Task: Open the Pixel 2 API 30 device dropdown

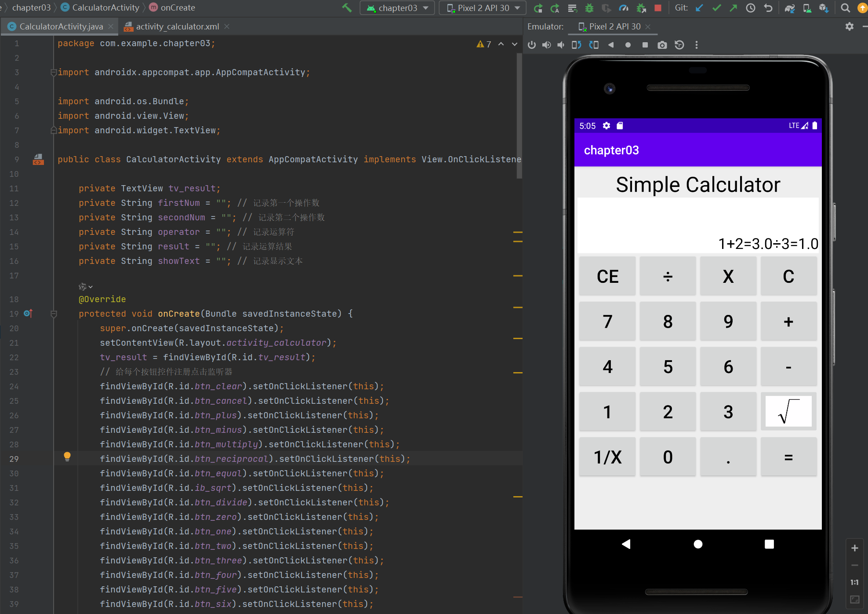Action: click(x=483, y=8)
